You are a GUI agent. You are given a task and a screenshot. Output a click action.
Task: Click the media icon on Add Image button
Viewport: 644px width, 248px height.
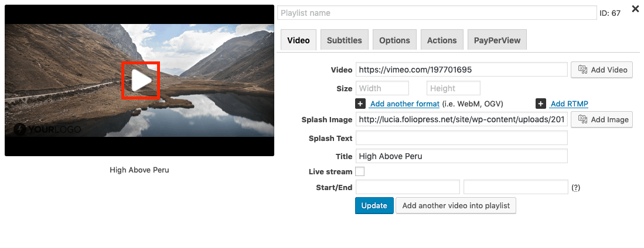tap(582, 119)
